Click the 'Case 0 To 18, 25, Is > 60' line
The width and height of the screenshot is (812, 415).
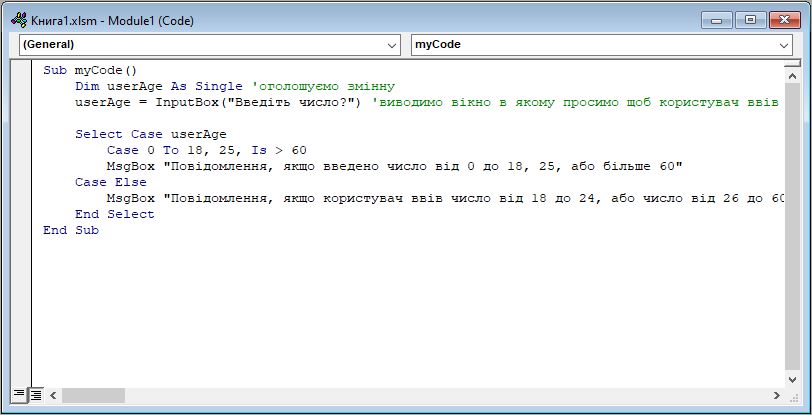207,151
